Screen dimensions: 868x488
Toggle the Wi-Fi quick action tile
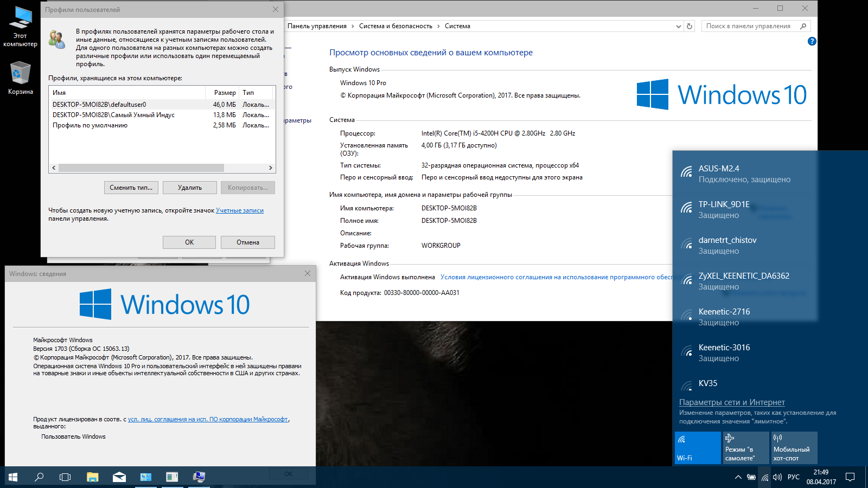point(698,447)
